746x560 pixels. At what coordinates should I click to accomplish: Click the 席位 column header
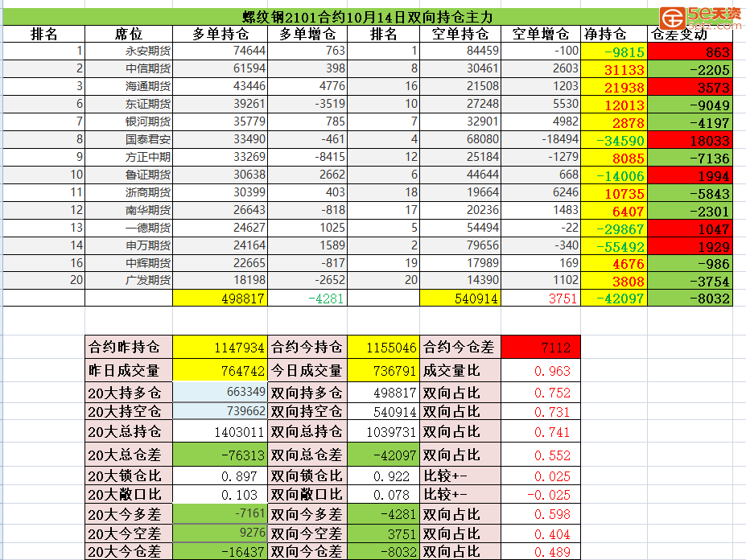129,35
